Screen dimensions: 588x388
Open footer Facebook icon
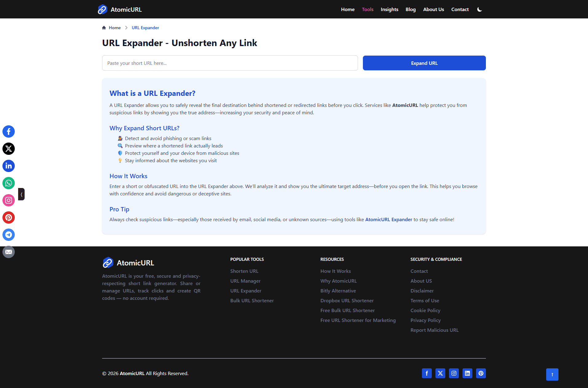point(427,373)
